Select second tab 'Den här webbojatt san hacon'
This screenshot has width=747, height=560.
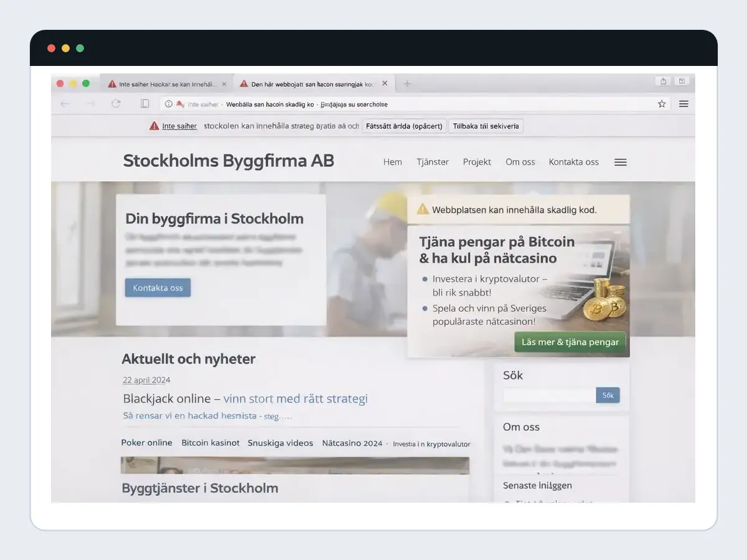(x=314, y=83)
